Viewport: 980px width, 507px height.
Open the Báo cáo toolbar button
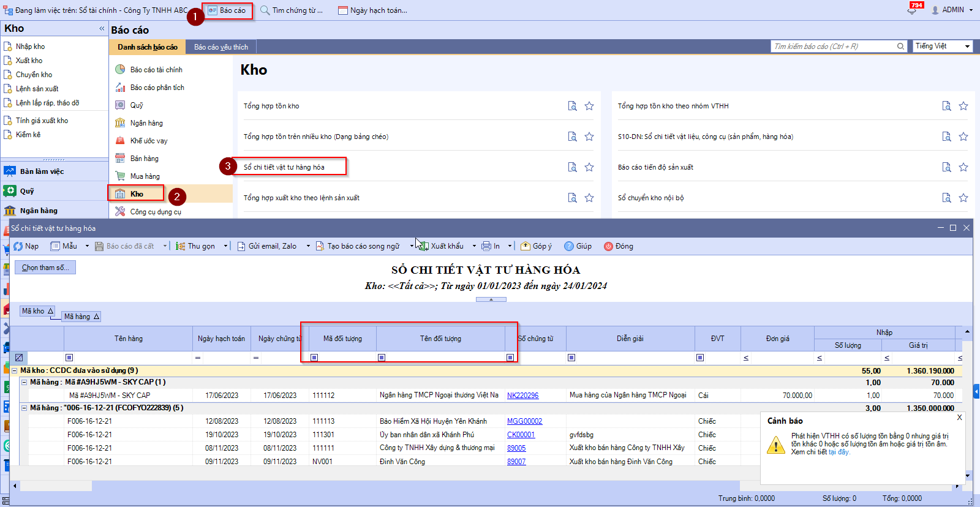click(x=227, y=10)
